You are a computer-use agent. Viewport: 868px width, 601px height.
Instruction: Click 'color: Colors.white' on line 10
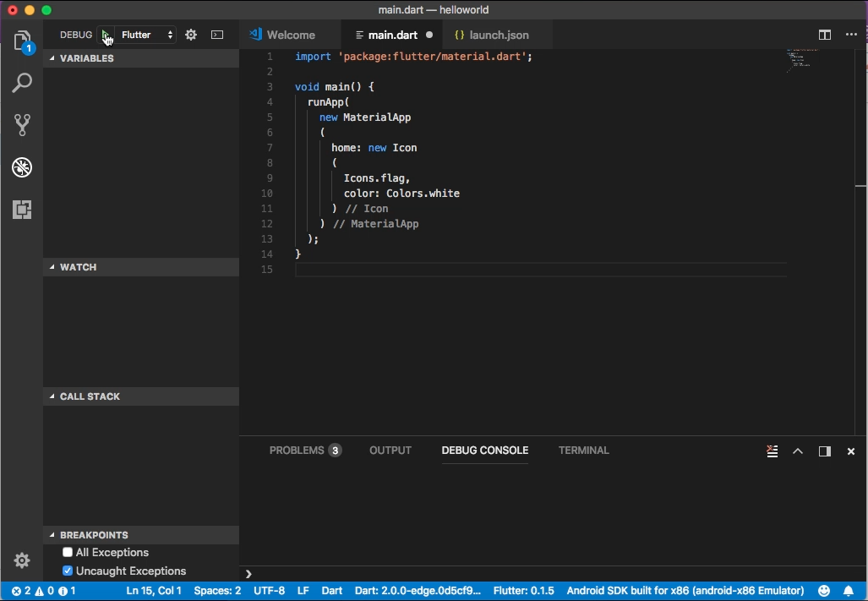[402, 193]
